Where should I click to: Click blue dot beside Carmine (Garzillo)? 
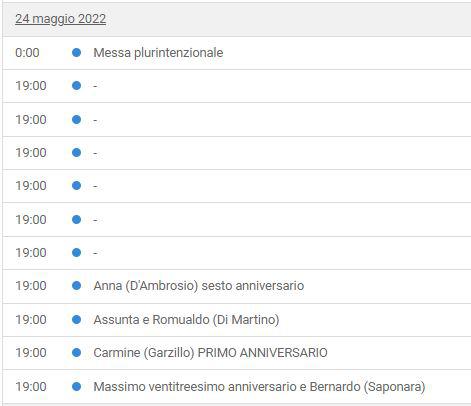[x=76, y=353]
